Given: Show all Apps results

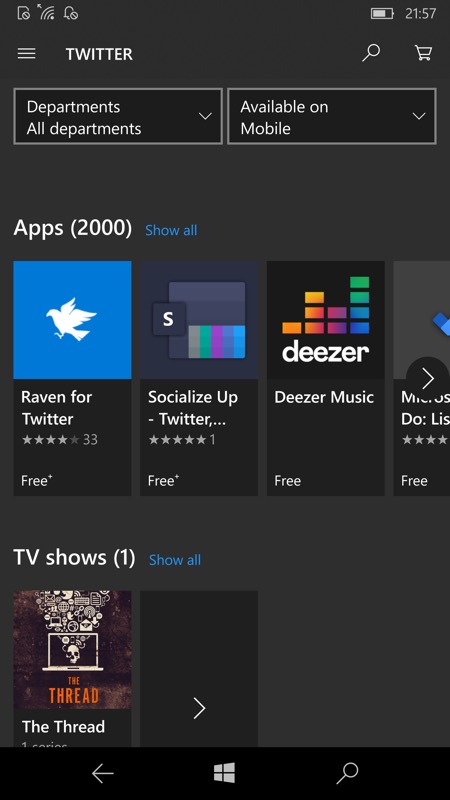Looking at the screenshot, I should 171,231.
